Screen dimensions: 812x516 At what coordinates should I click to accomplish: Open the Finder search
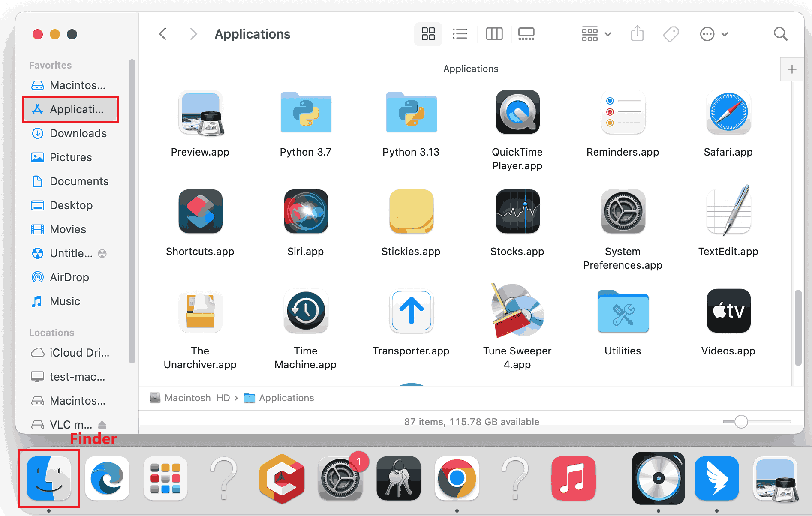point(780,34)
